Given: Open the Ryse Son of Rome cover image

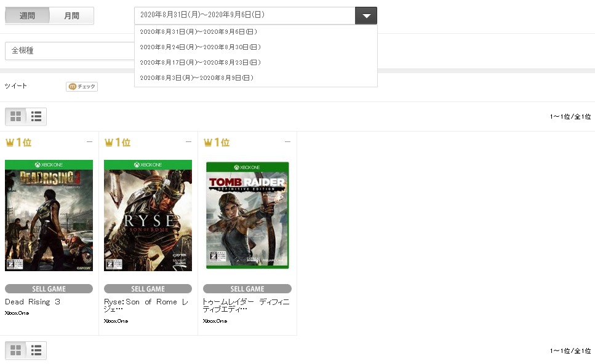Looking at the screenshot, I should point(148,215).
